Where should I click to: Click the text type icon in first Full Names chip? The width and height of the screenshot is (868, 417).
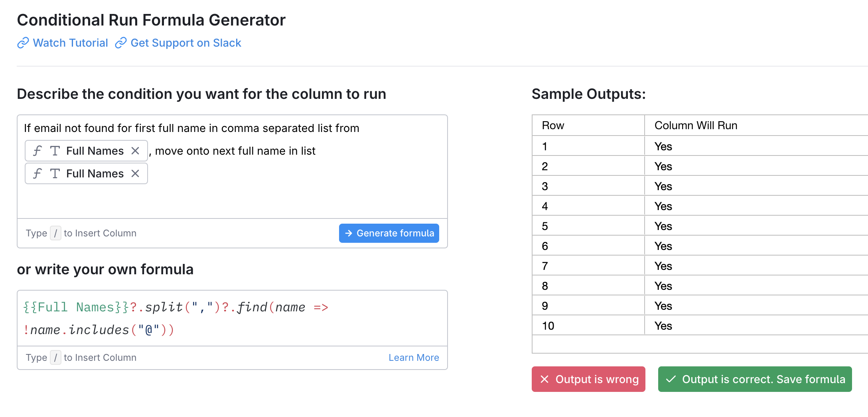55,151
